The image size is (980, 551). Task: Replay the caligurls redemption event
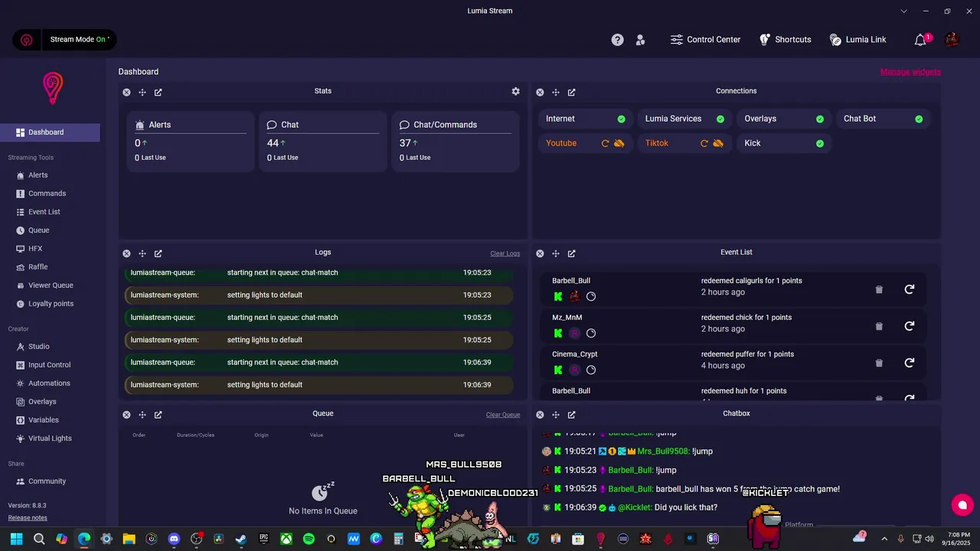click(x=910, y=289)
